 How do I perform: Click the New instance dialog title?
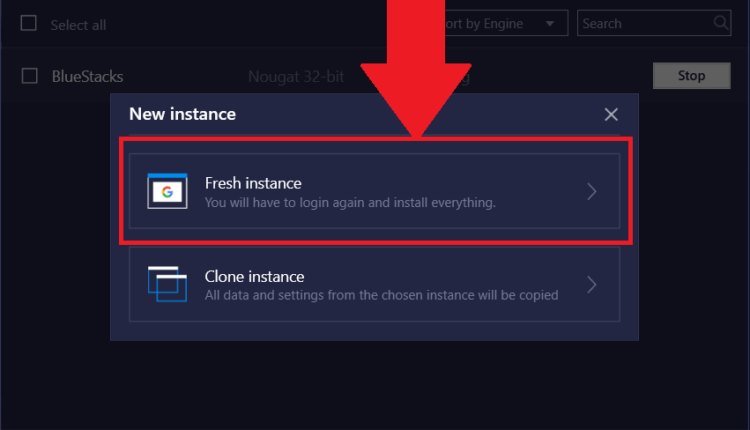coord(182,114)
